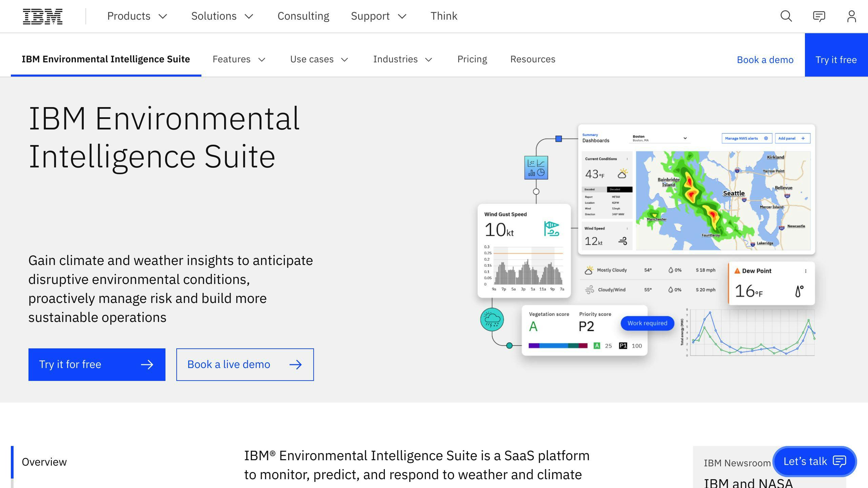Click the chat bubble icon in Let's talk

[x=840, y=461]
